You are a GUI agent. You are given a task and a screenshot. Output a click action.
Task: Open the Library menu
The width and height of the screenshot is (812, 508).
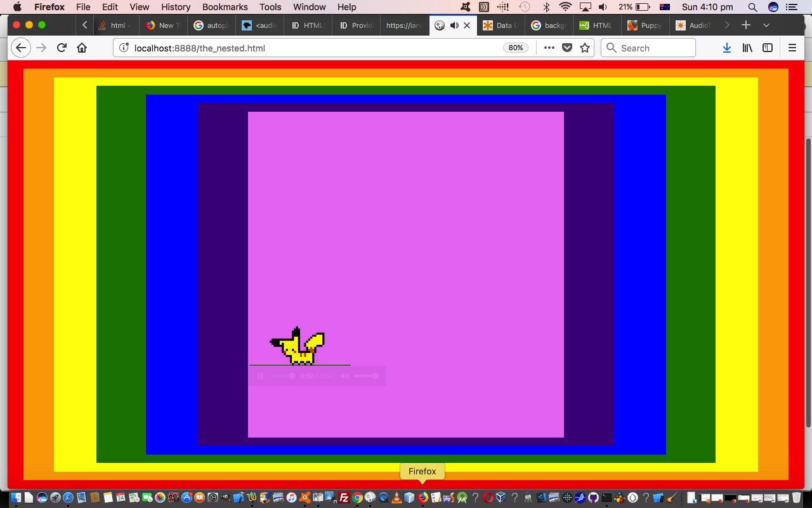coord(747,48)
